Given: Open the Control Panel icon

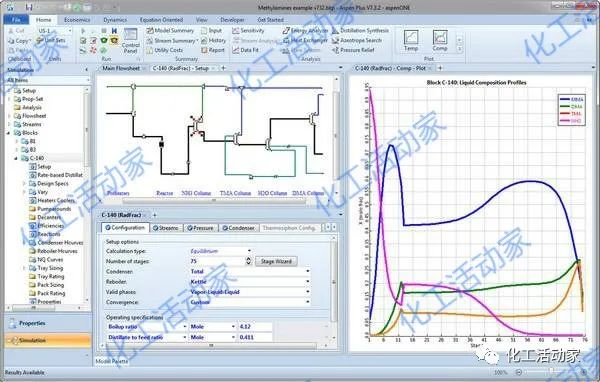Looking at the screenshot, I should (x=130, y=41).
